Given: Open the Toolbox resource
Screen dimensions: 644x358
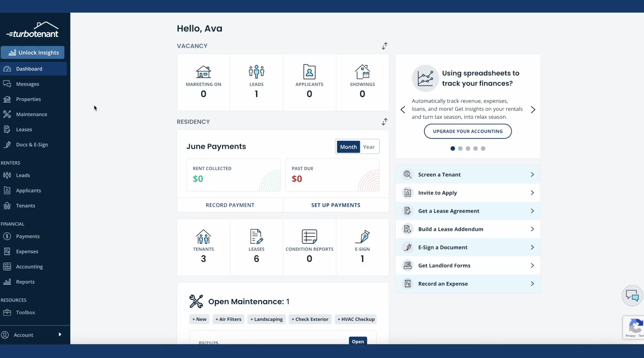Looking at the screenshot, I should [26, 312].
